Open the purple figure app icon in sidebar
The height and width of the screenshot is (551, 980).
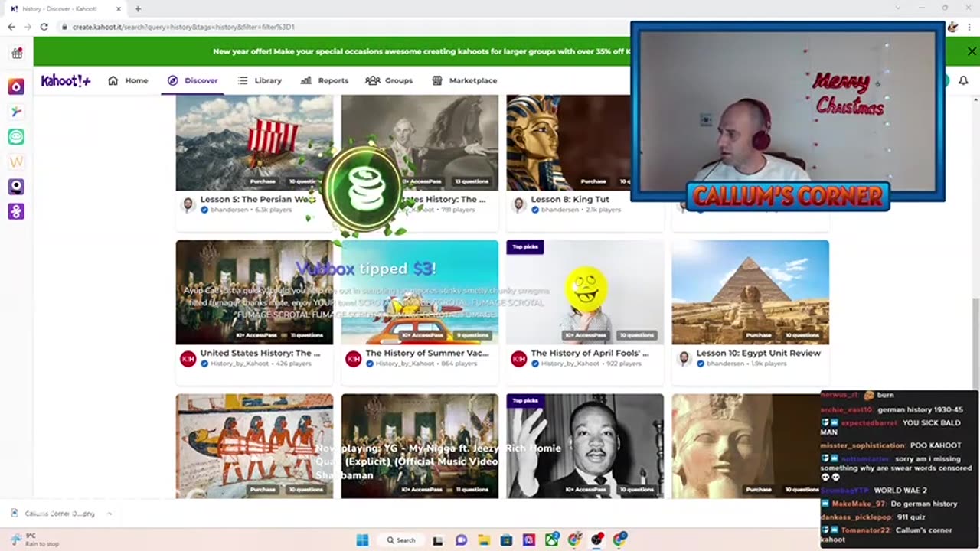pyautogui.click(x=16, y=211)
